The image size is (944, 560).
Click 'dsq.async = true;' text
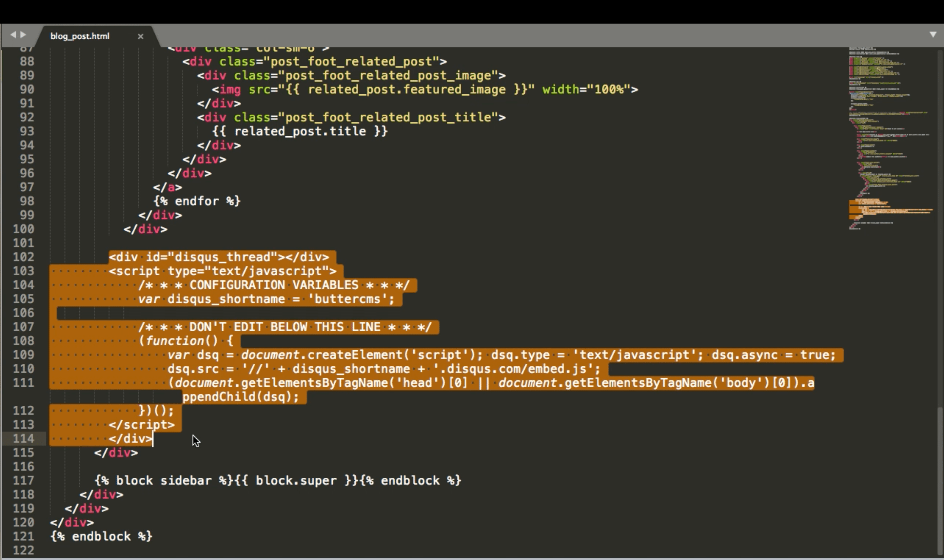[x=774, y=355]
